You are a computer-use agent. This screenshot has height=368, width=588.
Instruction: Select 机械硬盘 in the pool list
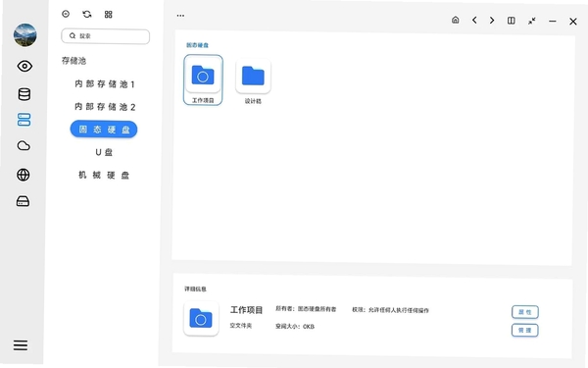click(x=104, y=175)
